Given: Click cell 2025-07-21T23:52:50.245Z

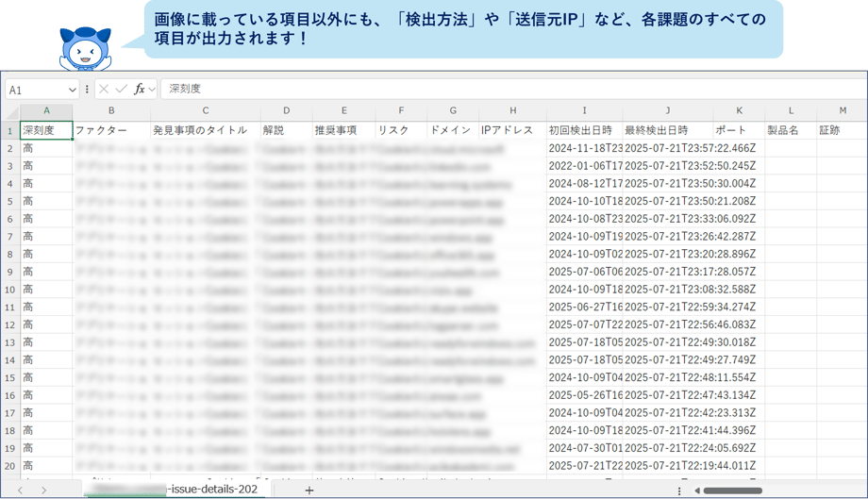Looking at the screenshot, I should [x=691, y=166].
